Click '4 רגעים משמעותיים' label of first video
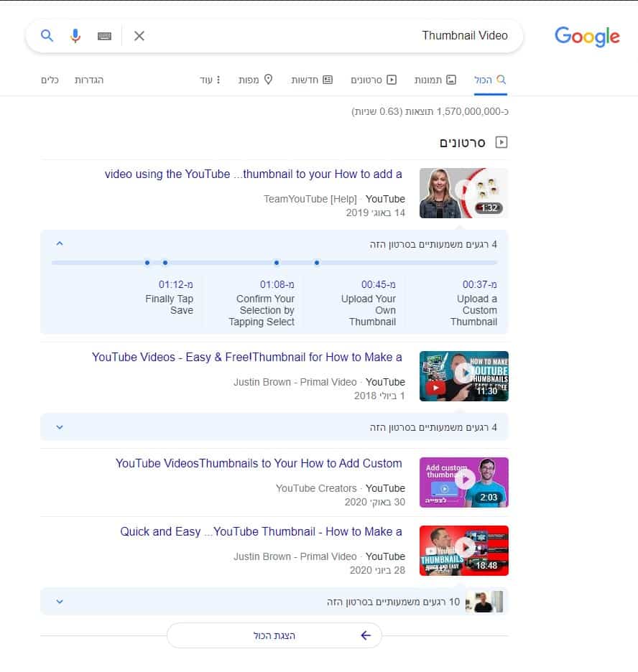The image size is (638, 672). coord(433,244)
